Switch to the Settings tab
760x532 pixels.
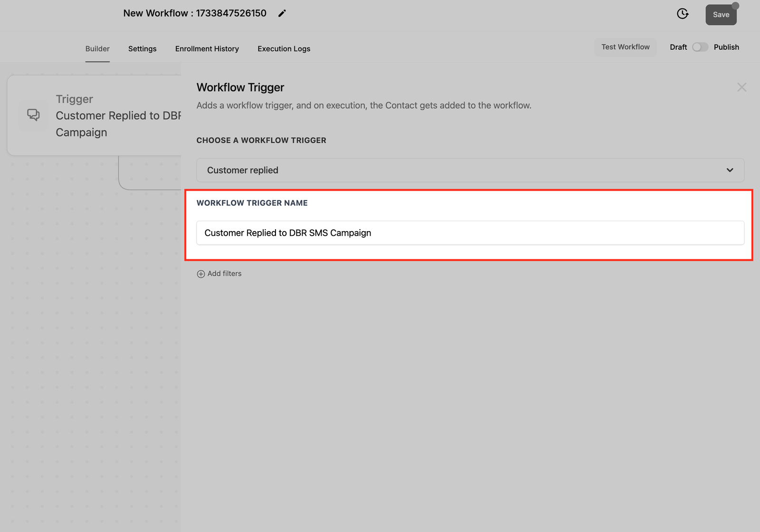142,49
